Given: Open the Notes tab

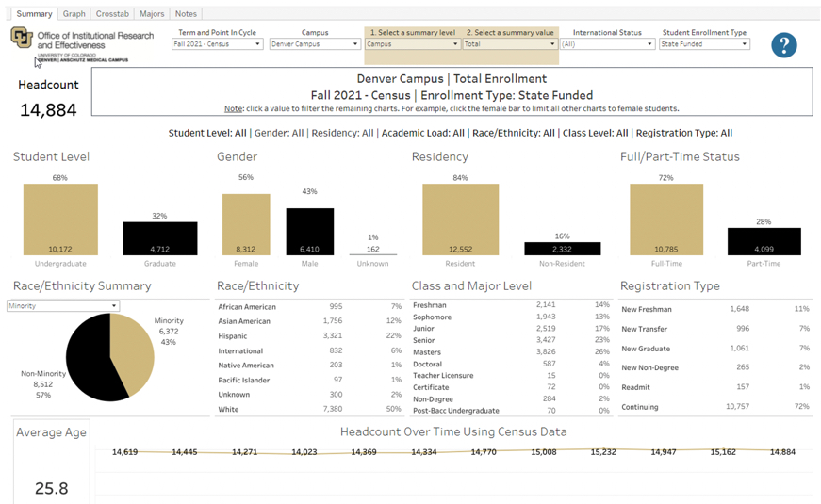Looking at the screenshot, I should pos(186,13).
